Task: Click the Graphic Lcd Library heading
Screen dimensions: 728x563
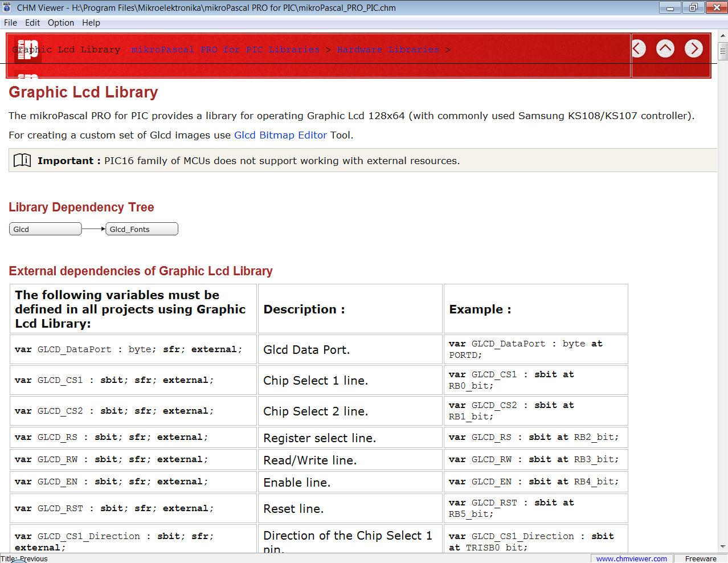Action: 83,92
